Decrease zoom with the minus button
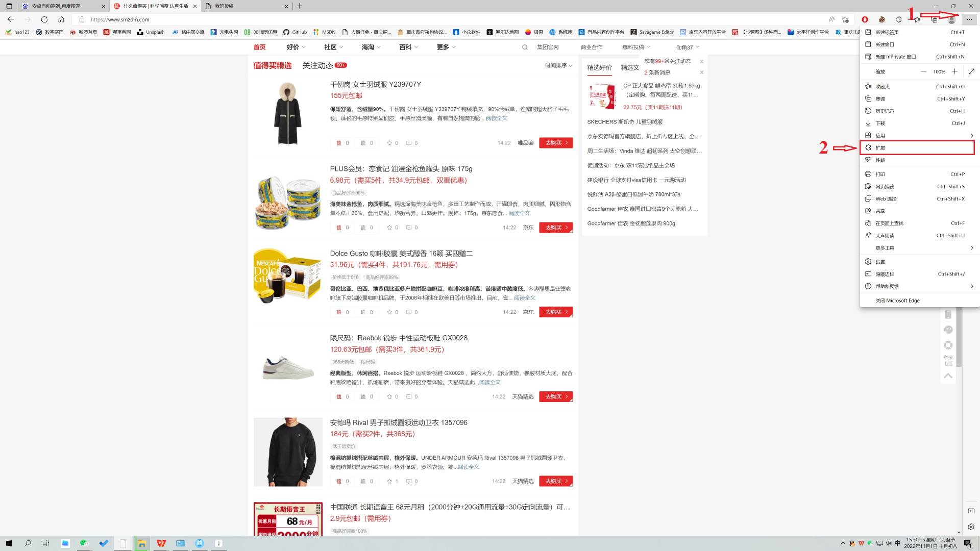 [923, 71]
